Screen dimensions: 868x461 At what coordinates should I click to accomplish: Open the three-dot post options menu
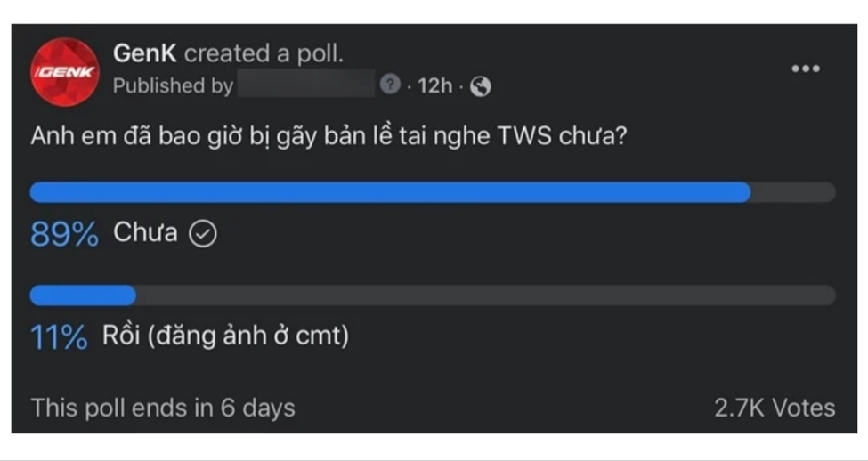pyautogui.click(x=805, y=69)
